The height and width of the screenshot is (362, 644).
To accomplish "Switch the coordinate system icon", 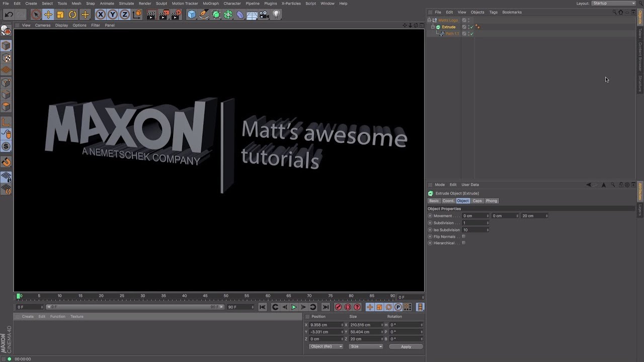I will click(137, 15).
